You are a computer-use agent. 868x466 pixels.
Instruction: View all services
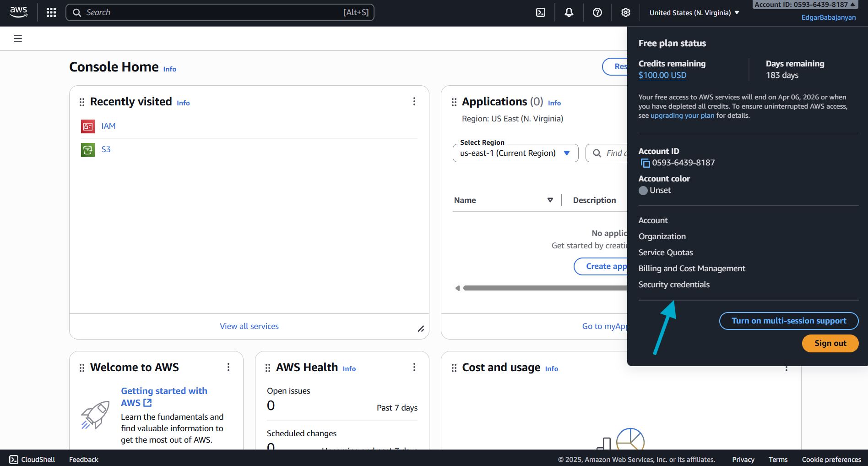pos(249,326)
